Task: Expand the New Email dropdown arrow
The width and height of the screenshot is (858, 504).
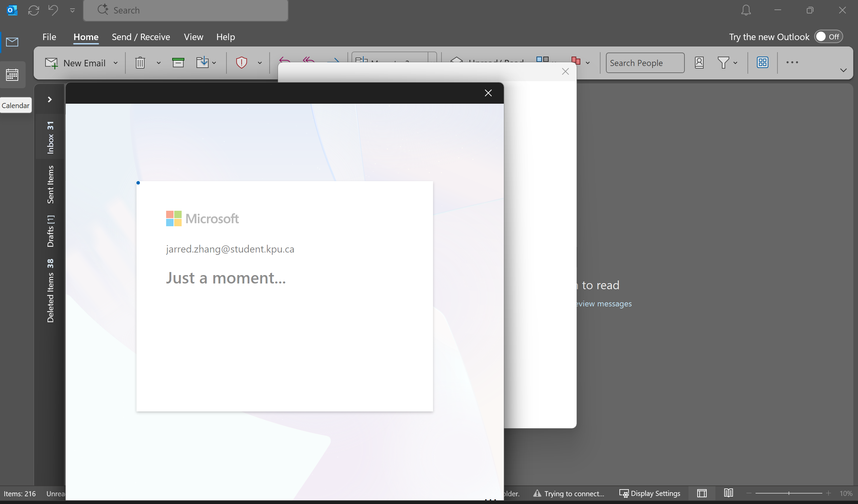Action: pyautogui.click(x=115, y=63)
